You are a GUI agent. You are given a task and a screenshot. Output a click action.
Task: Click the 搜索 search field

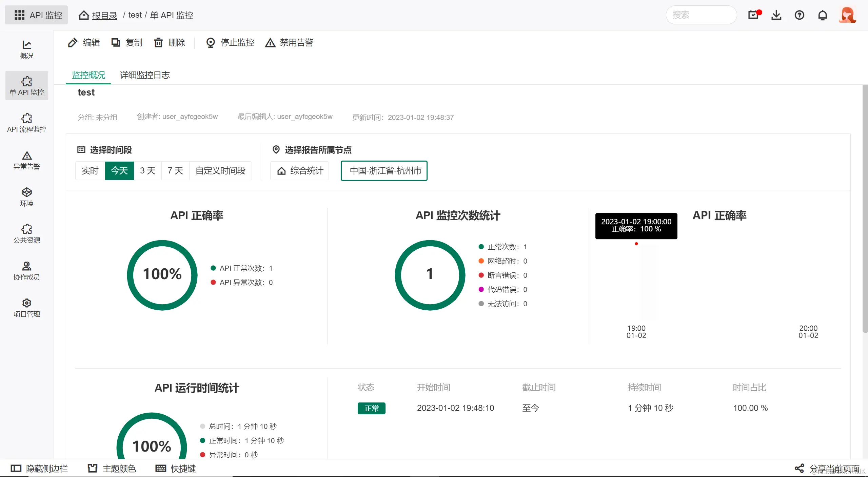point(701,15)
